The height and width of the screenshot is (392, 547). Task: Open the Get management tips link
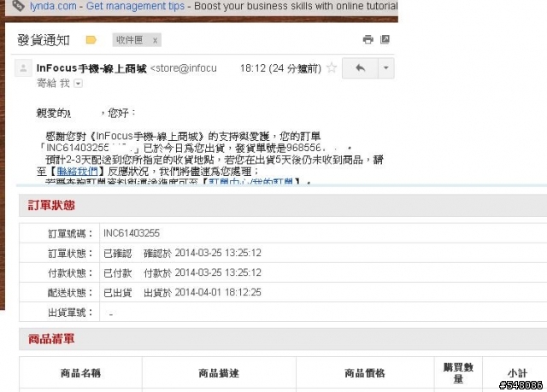[x=135, y=6]
